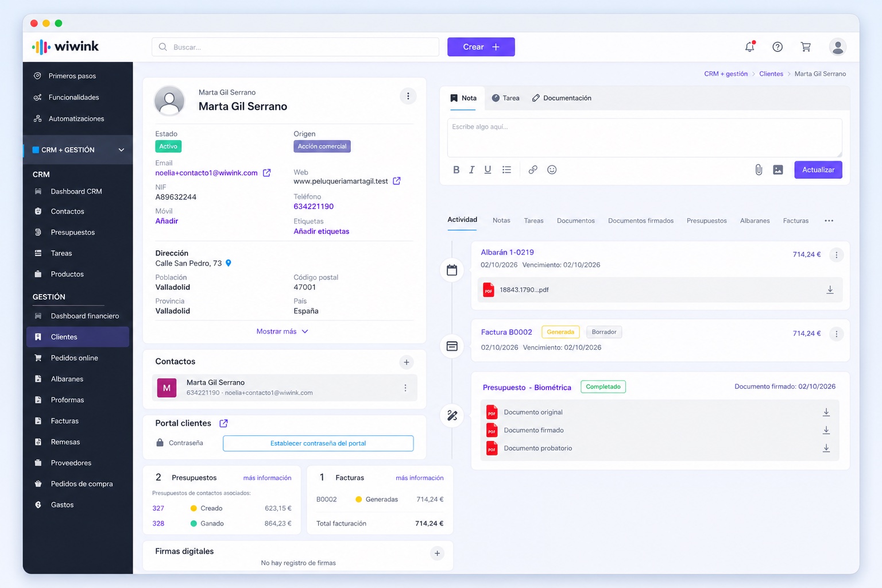The image size is (882, 588).
Task: Insert a link into the note
Action: point(533,170)
